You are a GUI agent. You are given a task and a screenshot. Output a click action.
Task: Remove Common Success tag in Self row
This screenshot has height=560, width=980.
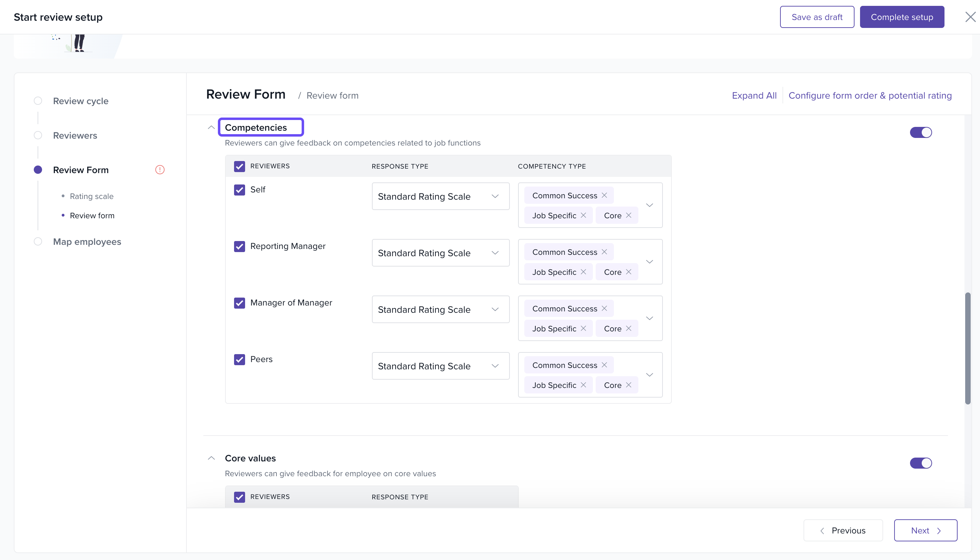tap(604, 196)
